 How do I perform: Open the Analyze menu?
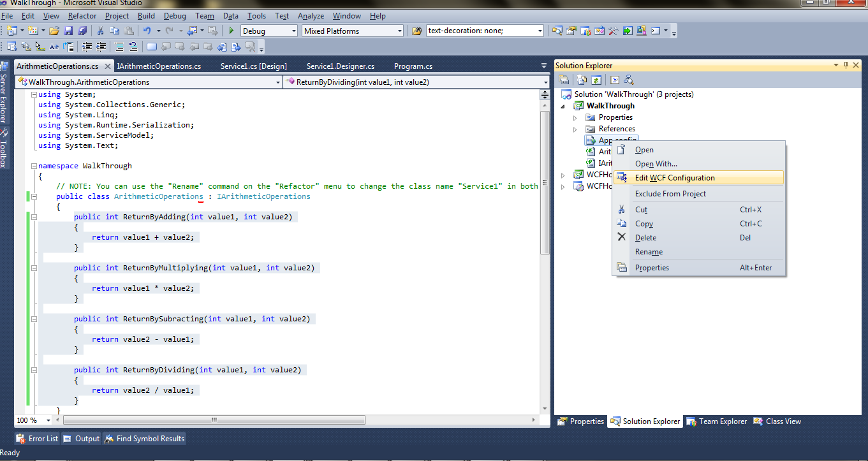pos(311,16)
